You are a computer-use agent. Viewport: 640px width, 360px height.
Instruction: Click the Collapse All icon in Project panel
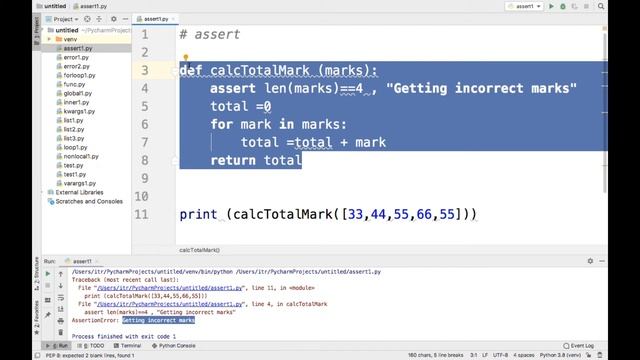99,19
